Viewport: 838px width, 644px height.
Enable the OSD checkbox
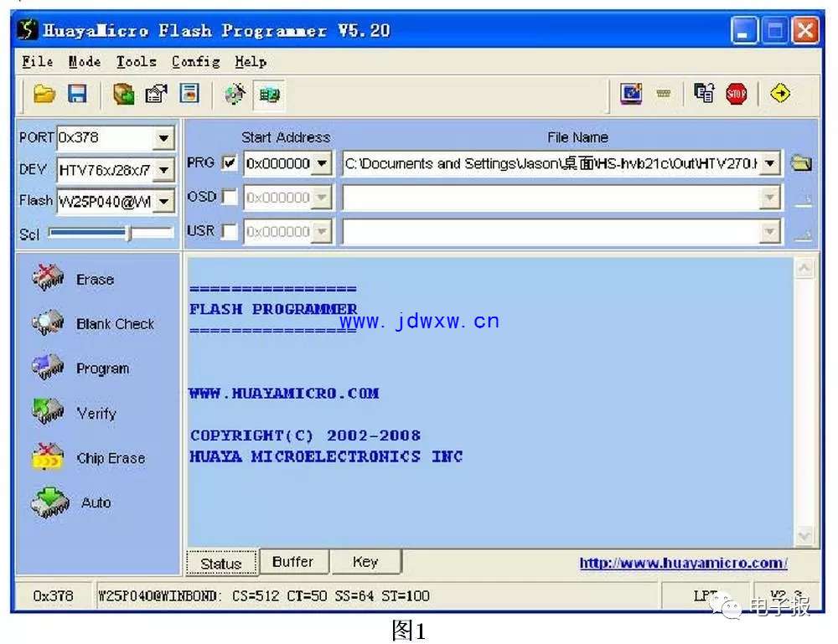pyautogui.click(x=230, y=198)
